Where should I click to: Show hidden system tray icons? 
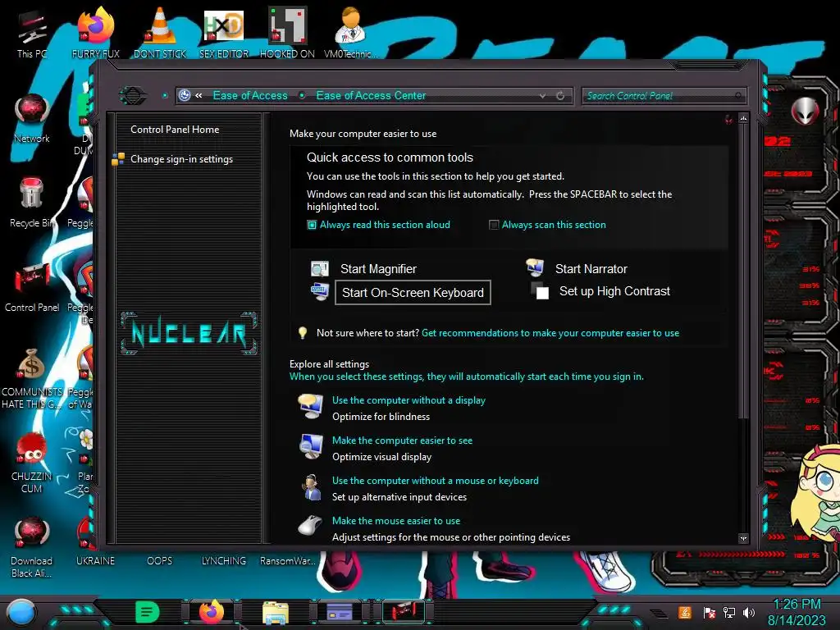pyautogui.click(x=659, y=613)
